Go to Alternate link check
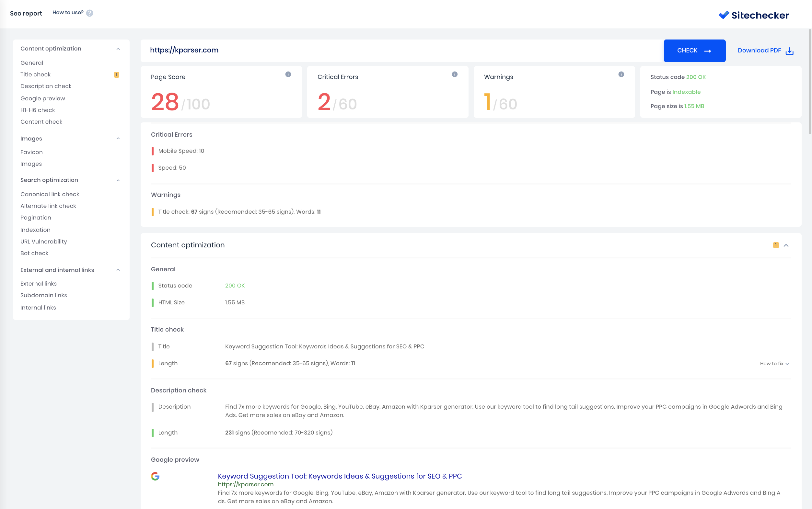This screenshot has width=812, height=509. [48, 206]
